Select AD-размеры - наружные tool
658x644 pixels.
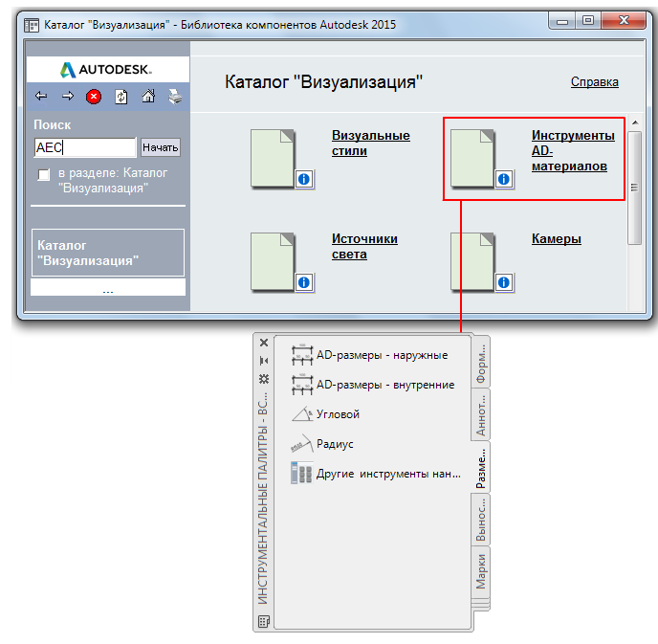click(370, 355)
